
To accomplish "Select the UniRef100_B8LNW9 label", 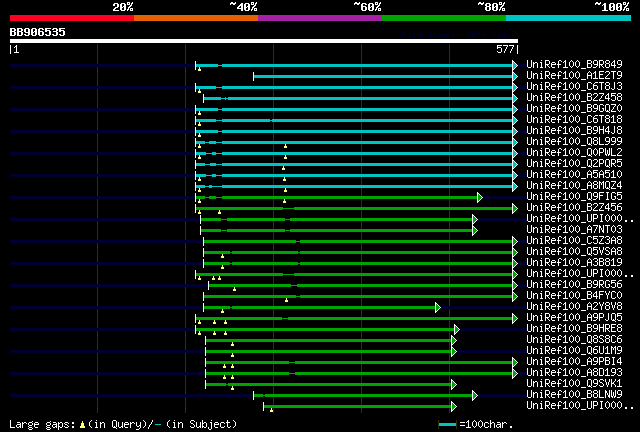I will (574, 395).
